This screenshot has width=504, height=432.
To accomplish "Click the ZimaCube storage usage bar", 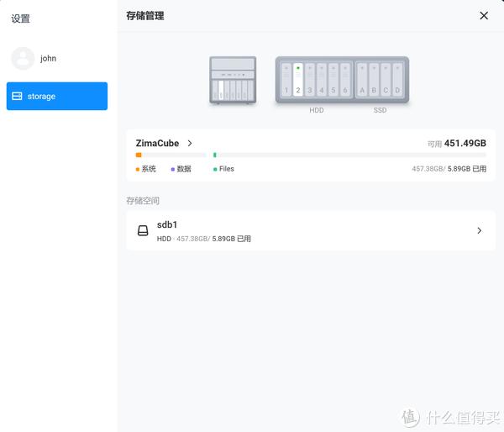I will coord(311,155).
